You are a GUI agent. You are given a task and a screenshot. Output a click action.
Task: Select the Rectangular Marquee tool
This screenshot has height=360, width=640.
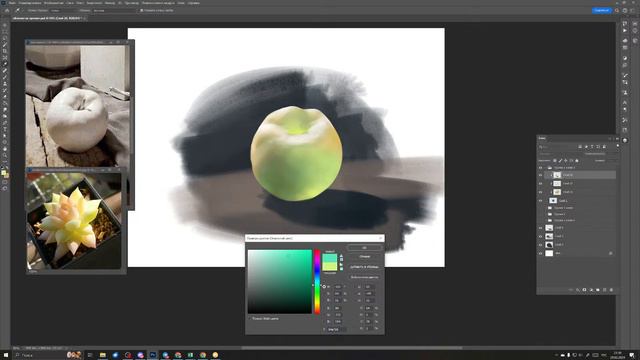[x=5, y=31]
